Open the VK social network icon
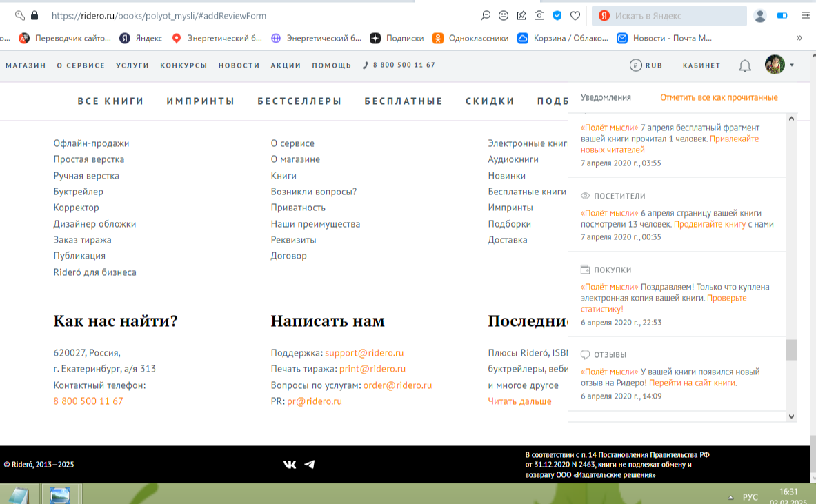The height and width of the screenshot is (504, 816). click(x=290, y=465)
